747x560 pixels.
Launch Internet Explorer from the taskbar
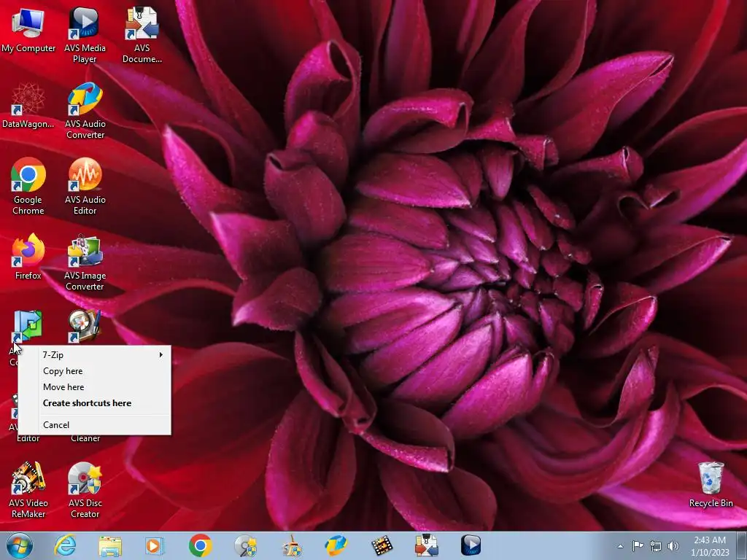pyautogui.click(x=65, y=545)
